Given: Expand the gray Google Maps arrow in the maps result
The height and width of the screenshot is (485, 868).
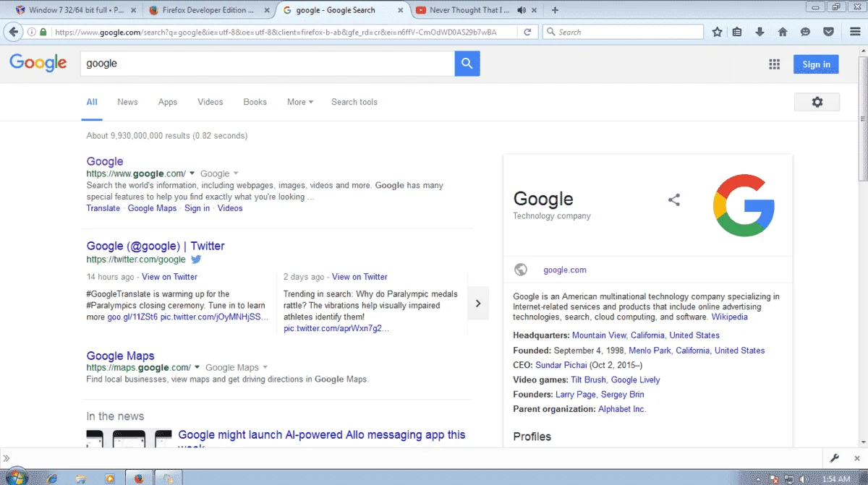Looking at the screenshot, I should click(265, 367).
